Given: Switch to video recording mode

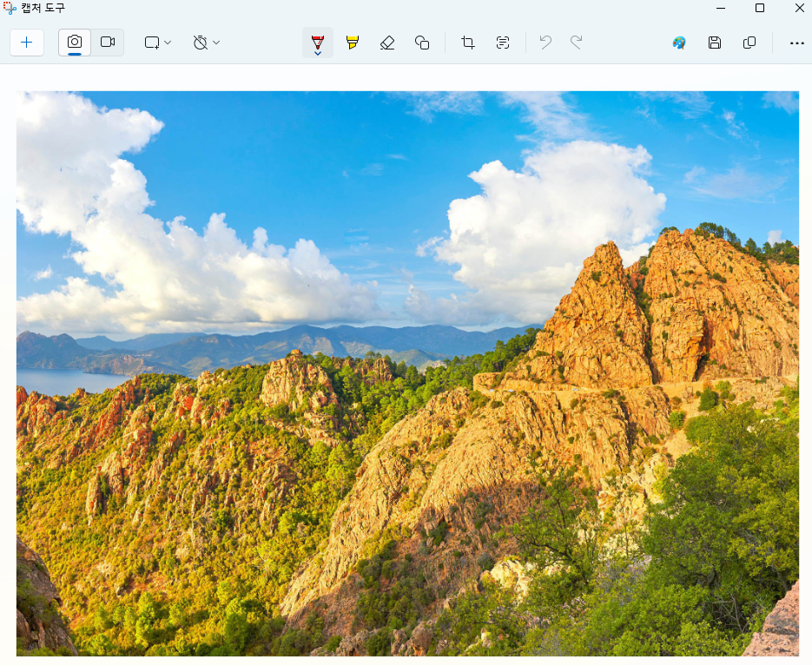Looking at the screenshot, I should [x=108, y=43].
